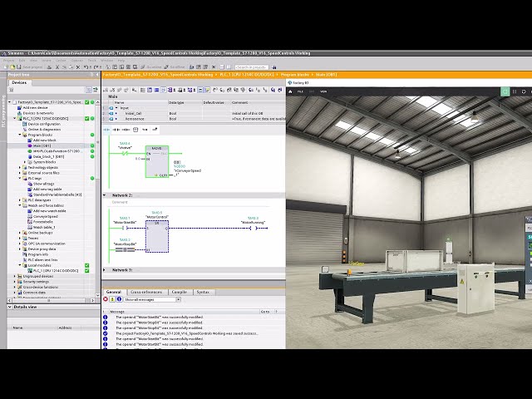Click the Cut scissors icon in main toolbar
Image resolution: width=532 pixels, height=399 pixels.
click(x=57, y=67)
